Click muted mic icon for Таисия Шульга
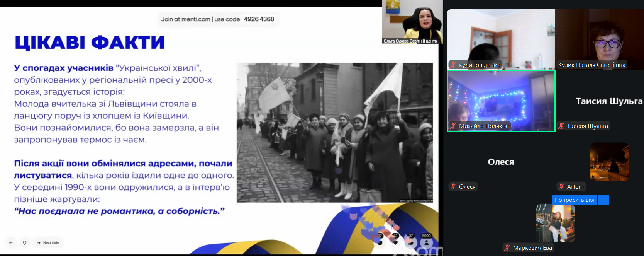644x256 pixels. tap(561, 126)
